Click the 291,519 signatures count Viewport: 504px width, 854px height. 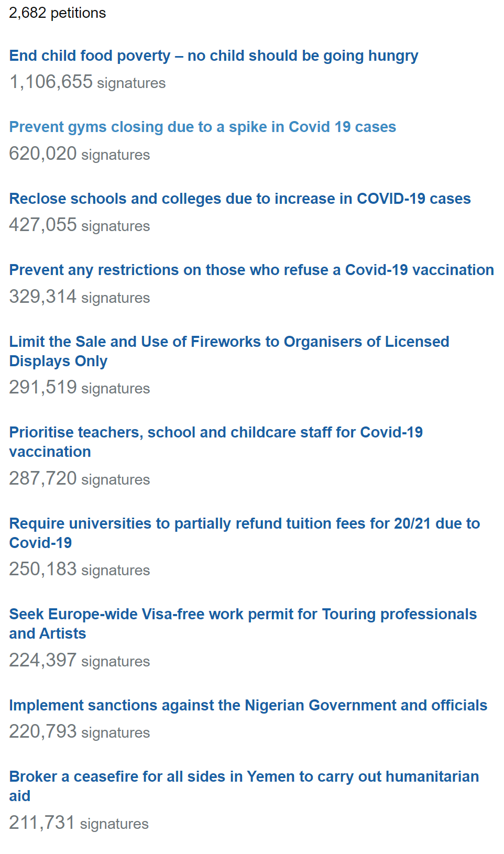[79, 388]
